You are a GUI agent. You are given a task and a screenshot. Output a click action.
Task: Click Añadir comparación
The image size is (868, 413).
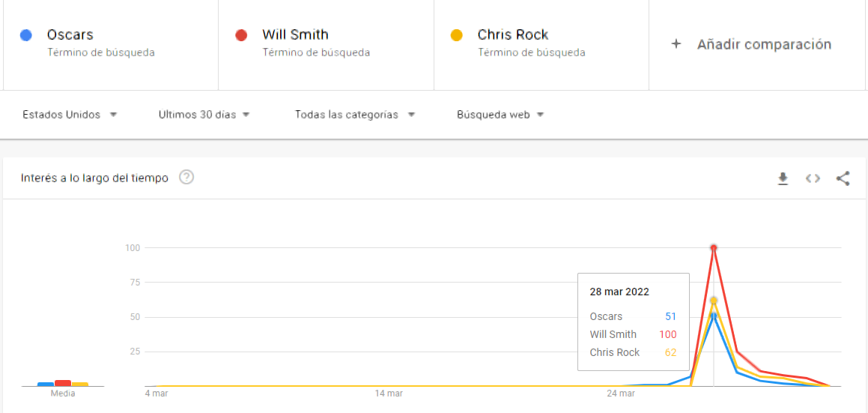tap(764, 44)
